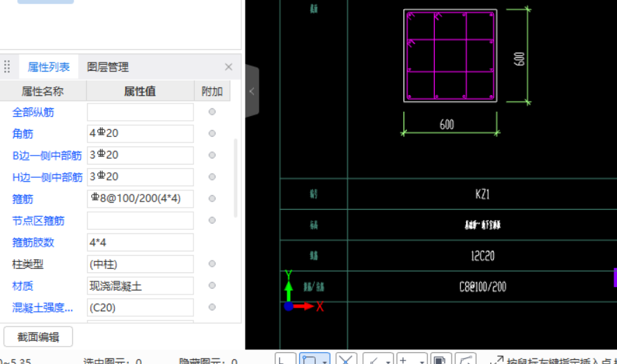Click the vertical 600 dimension label
617x364 pixels.
click(x=520, y=59)
